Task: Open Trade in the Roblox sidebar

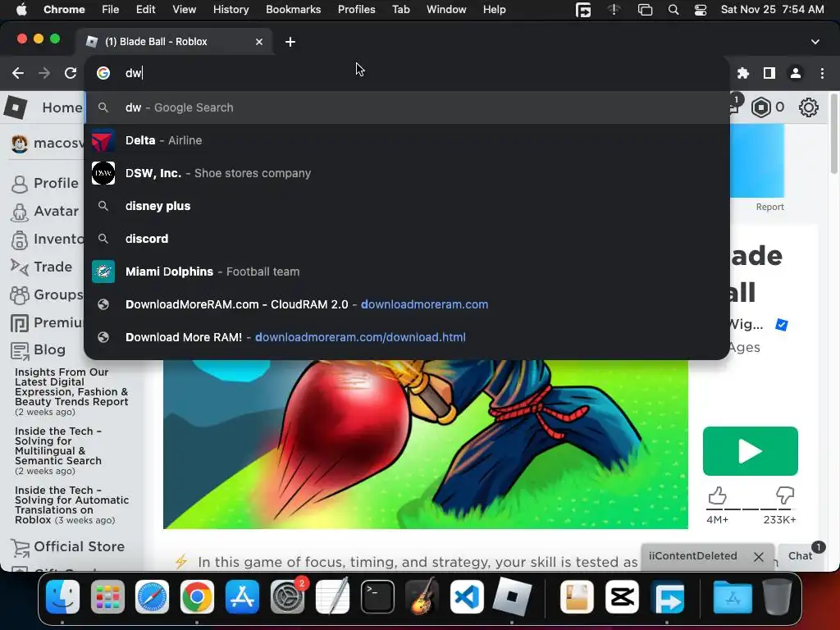Action: [42, 267]
